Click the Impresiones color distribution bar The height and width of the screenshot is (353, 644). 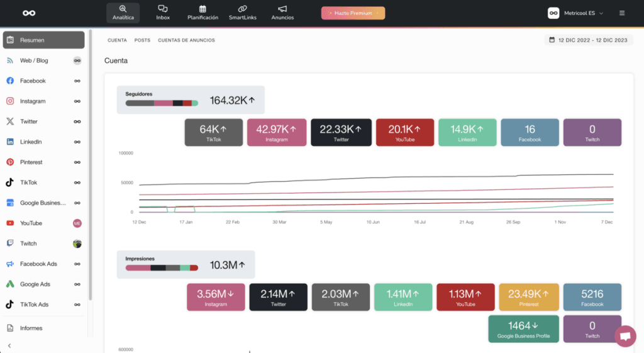click(162, 268)
